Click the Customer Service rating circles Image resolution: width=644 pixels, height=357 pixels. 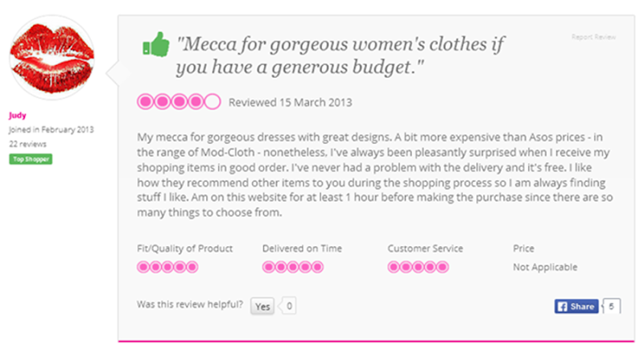419,267
